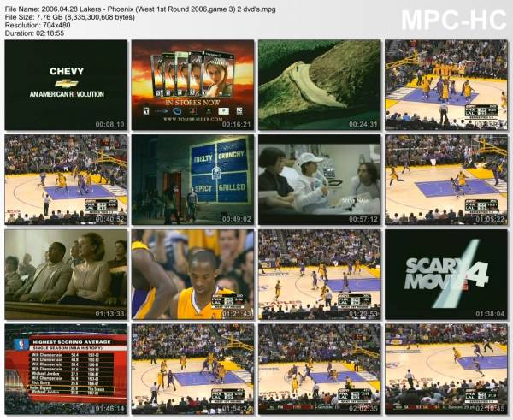The image size is (513, 420).
Task: Click the File Name text line
Action: [140, 9]
